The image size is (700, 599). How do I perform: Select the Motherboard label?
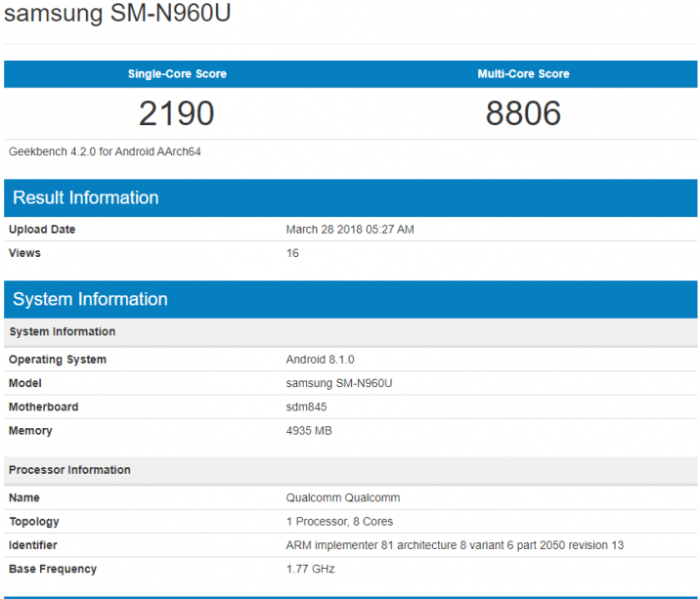[43, 407]
